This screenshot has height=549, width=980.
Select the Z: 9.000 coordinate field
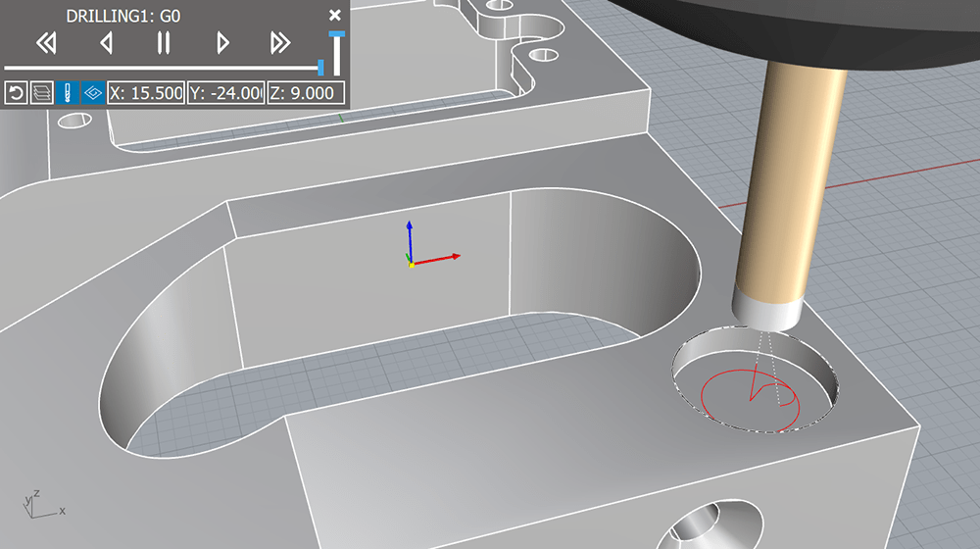point(306,93)
